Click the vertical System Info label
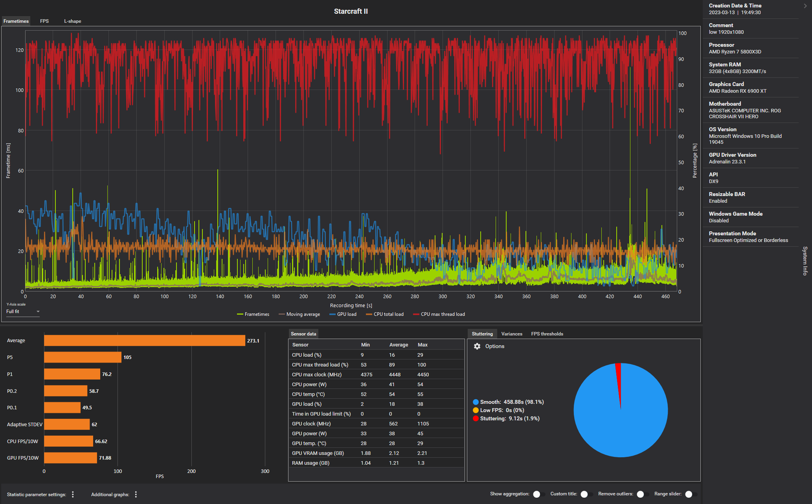The width and height of the screenshot is (812, 504). point(805,261)
